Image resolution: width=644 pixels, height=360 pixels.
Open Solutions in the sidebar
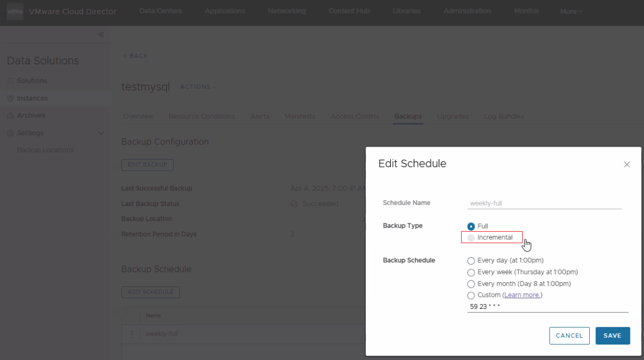point(32,81)
